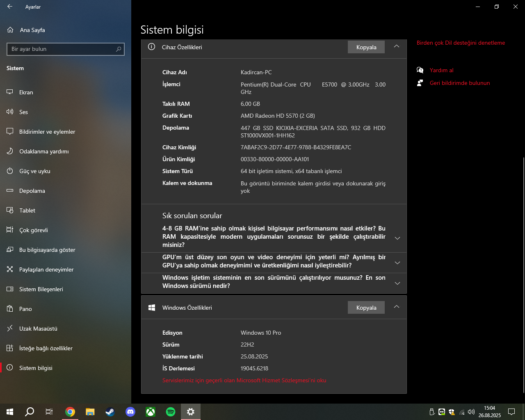Click the Geri bildirimde bulunun link
The height and width of the screenshot is (420, 525).
[460, 83]
